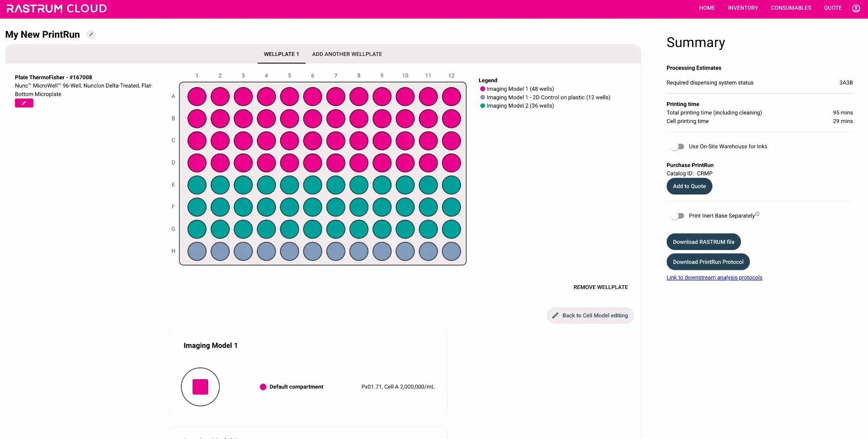Enable Print Inert Base Separately
Viewport: 868px width, 439px height.
(677, 216)
